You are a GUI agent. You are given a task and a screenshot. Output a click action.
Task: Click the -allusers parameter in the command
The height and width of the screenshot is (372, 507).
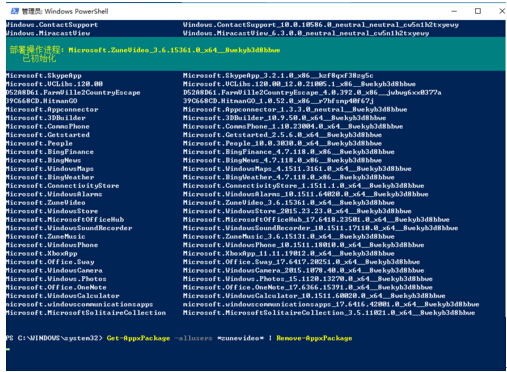193,338
